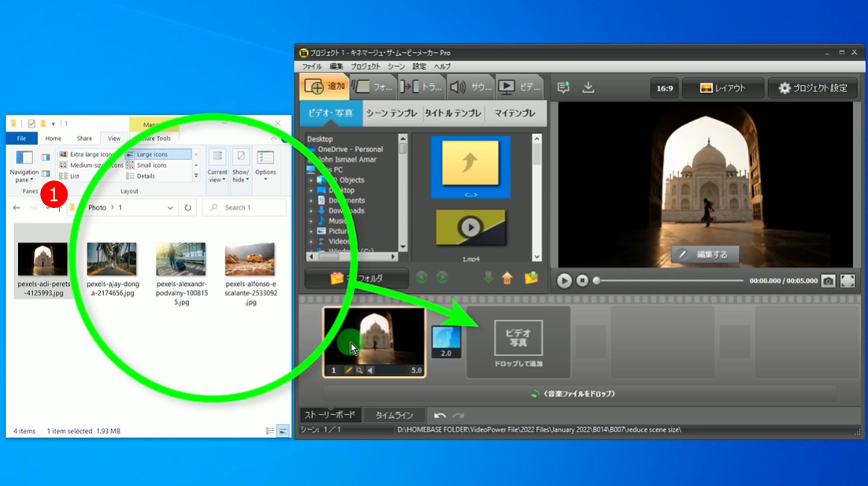
Task: Click the download arrow icon in top toolbar
Action: pos(588,88)
